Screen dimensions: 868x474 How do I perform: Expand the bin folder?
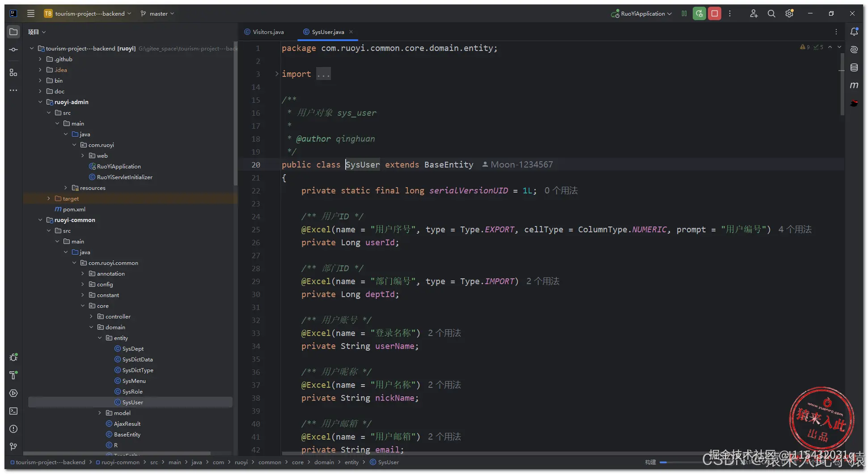point(40,80)
